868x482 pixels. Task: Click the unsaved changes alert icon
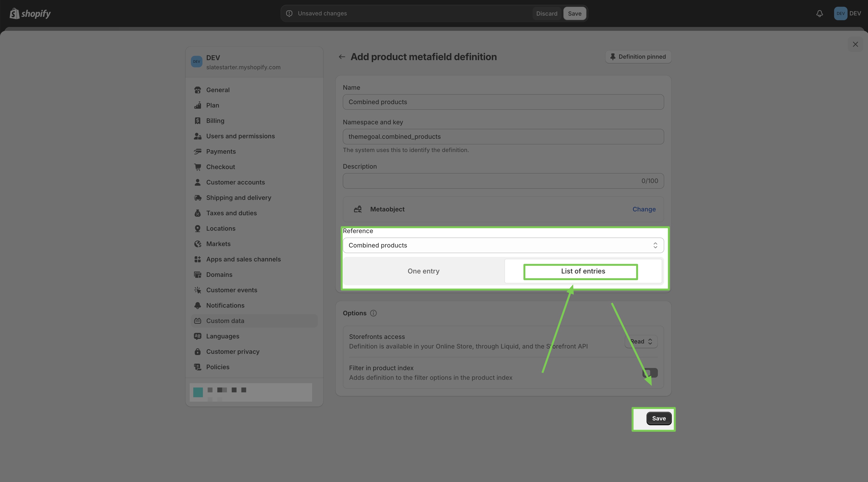[x=289, y=13]
